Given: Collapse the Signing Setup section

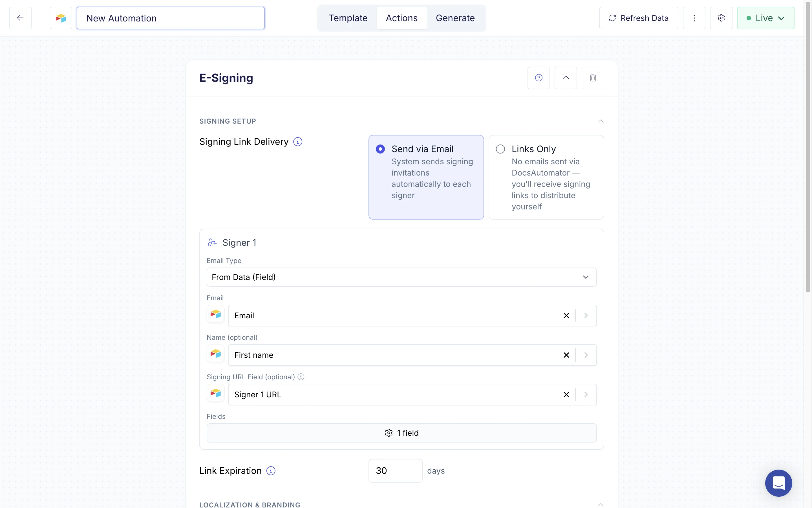Looking at the screenshot, I should (x=601, y=121).
